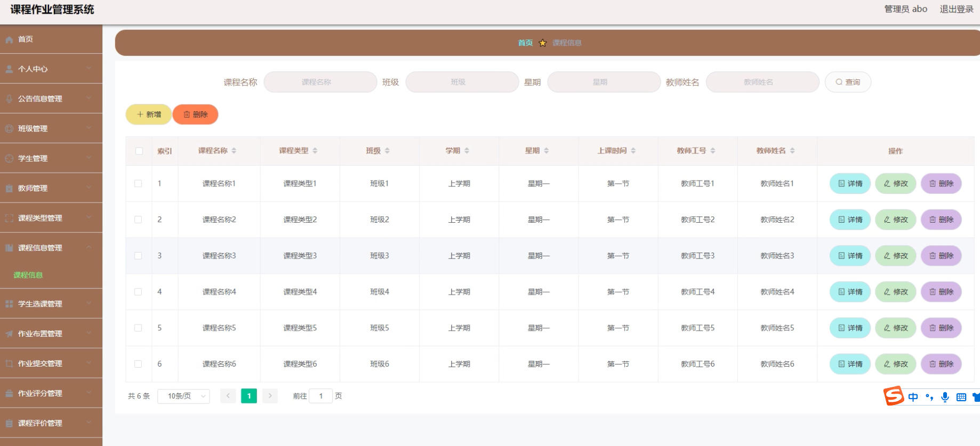Click the star icon in the breadcrumb bar
The width and height of the screenshot is (980, 446).
click(x=543, y=43)
